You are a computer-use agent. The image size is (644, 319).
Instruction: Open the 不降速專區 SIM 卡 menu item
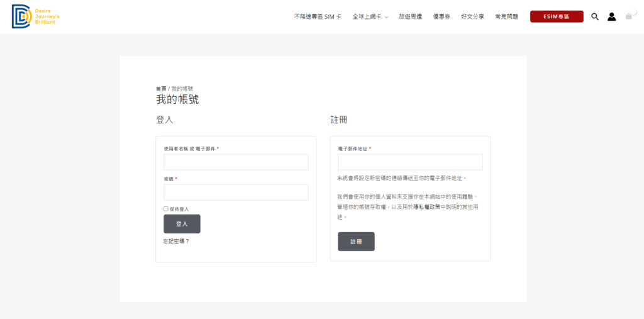pos(318,16)
